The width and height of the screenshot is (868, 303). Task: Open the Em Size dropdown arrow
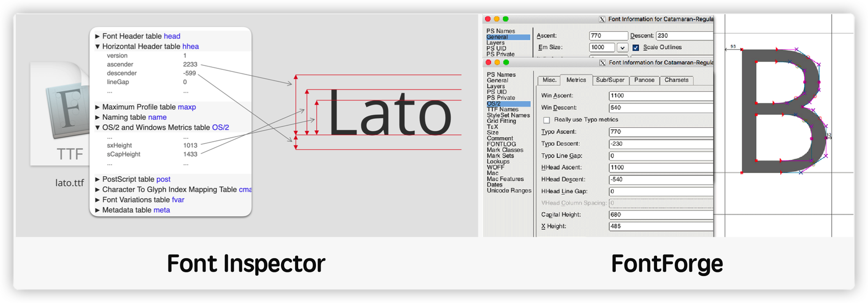tap(622, 47)
